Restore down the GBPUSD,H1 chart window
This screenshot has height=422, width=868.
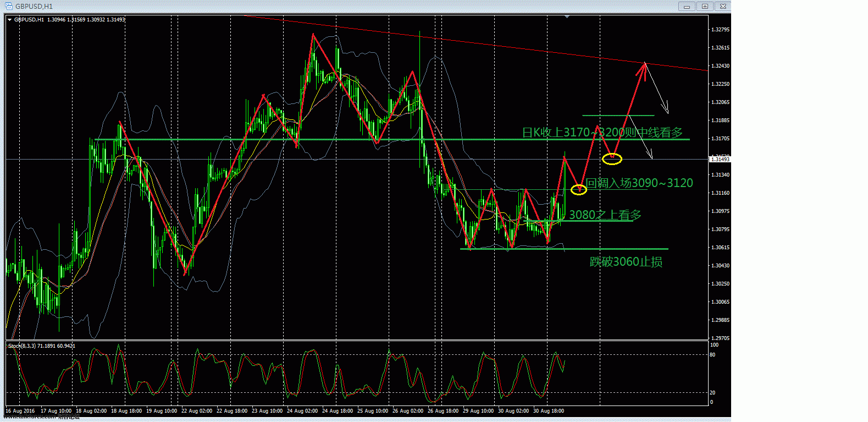tap(705, 7)
